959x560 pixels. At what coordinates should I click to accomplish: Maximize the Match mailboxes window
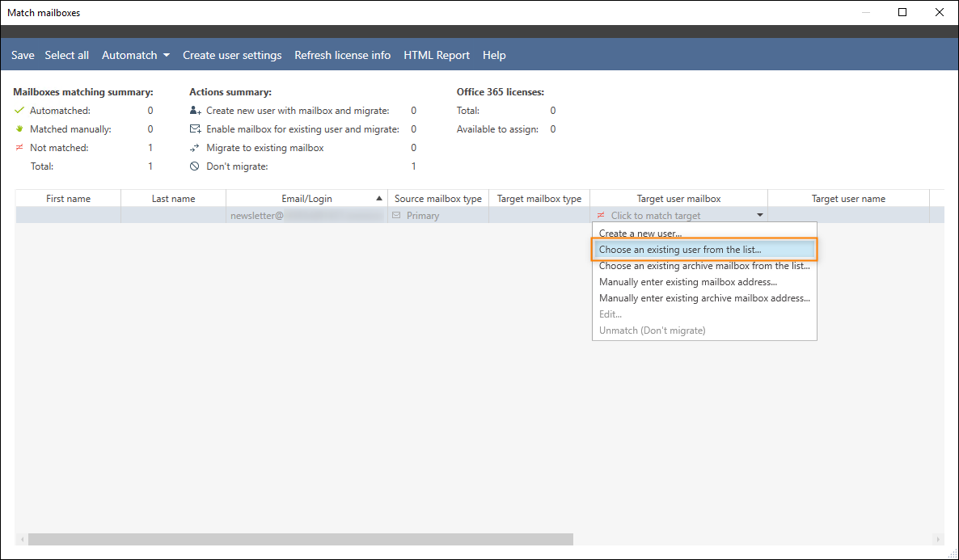(x=902, y=12)
